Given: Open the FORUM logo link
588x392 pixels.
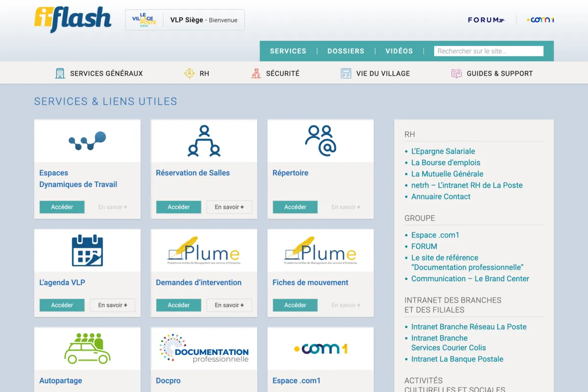Looking at the screenshot, I should [486, 20].
